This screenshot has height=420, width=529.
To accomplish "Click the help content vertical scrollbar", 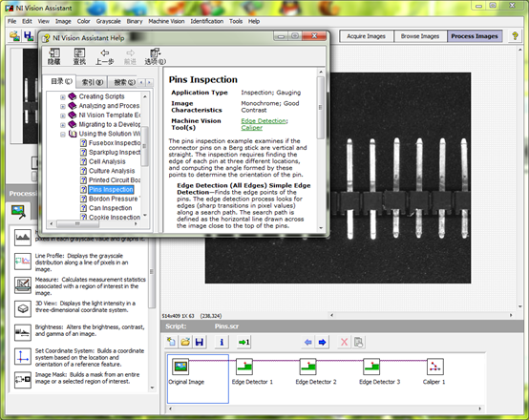I will pyautogui.click(x=321, y=150).
